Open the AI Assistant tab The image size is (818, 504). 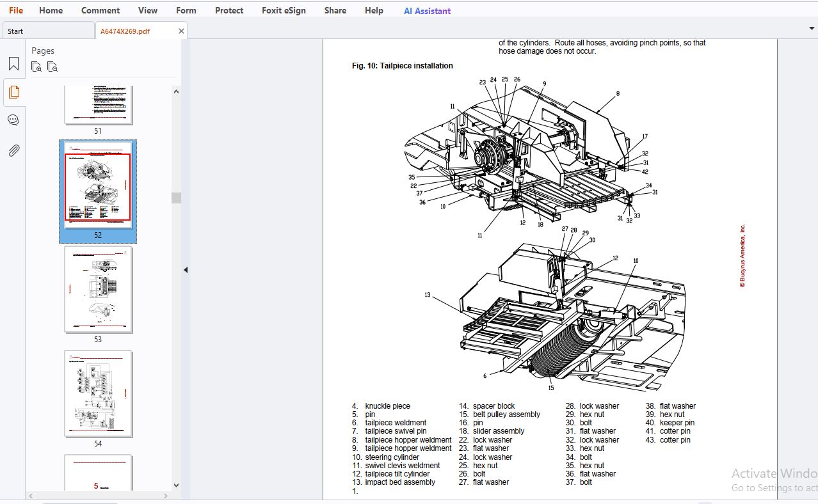(x=427, y=11)
